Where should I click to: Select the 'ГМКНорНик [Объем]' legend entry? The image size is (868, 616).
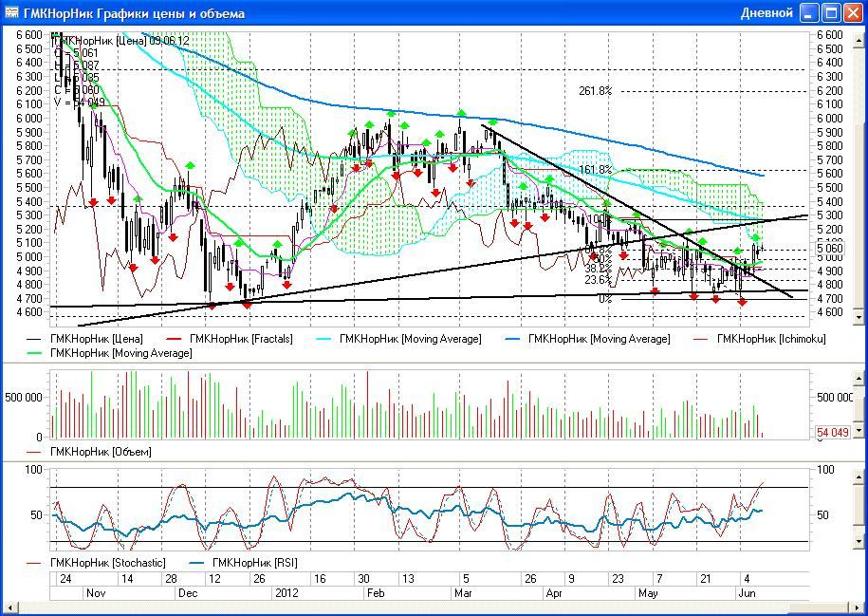pos(88,452)
